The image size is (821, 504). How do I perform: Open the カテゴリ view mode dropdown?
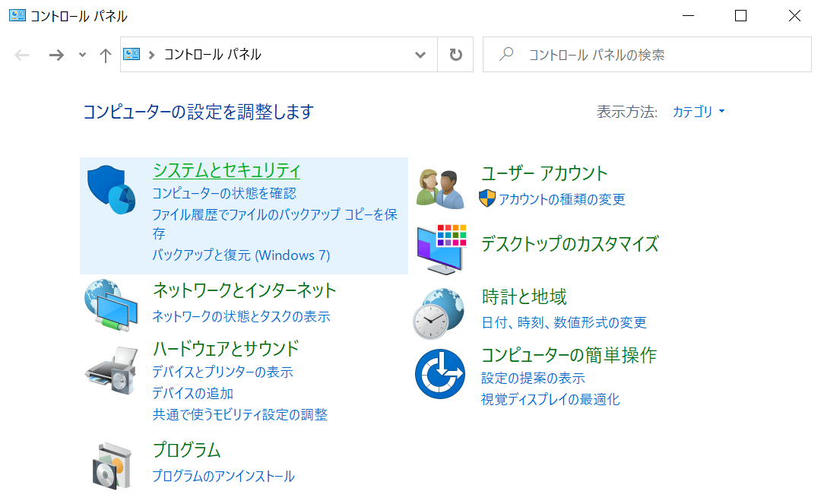(x=698, y=112)
